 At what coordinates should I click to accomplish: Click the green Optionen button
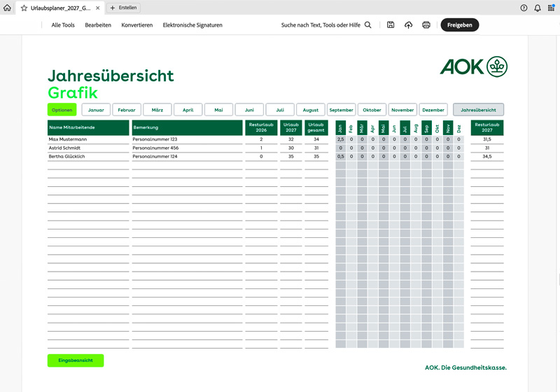coord(62,110)
